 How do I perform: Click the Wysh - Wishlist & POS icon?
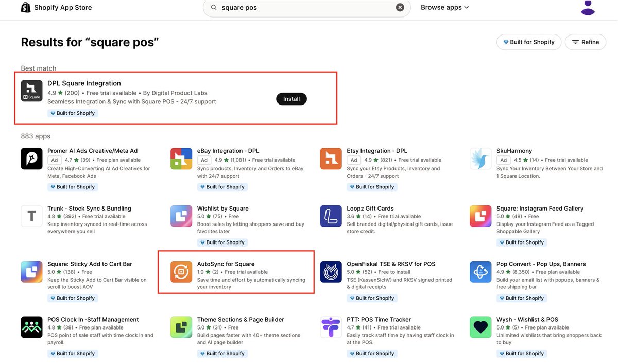pos(480,327)
